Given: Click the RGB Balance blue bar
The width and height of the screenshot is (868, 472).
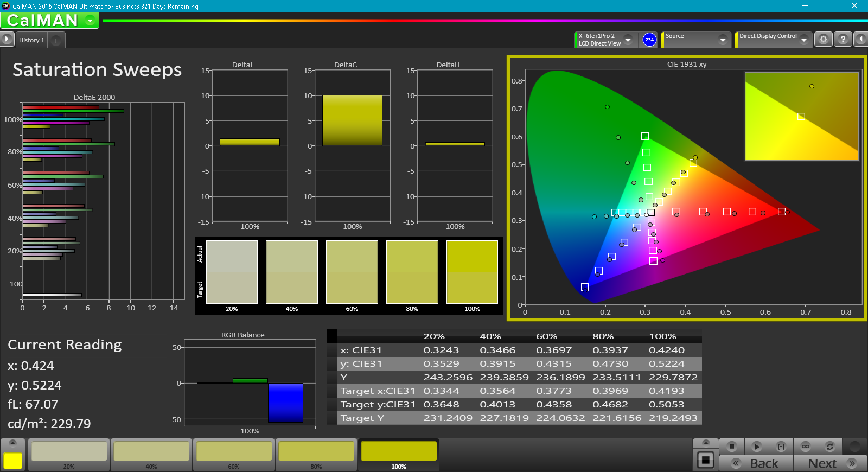Looking at the screenshot, I should (285, 403).
